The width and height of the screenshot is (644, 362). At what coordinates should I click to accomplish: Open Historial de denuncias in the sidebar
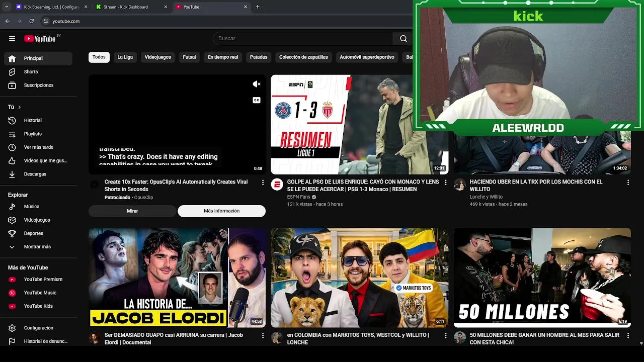[x=38, y=341]
